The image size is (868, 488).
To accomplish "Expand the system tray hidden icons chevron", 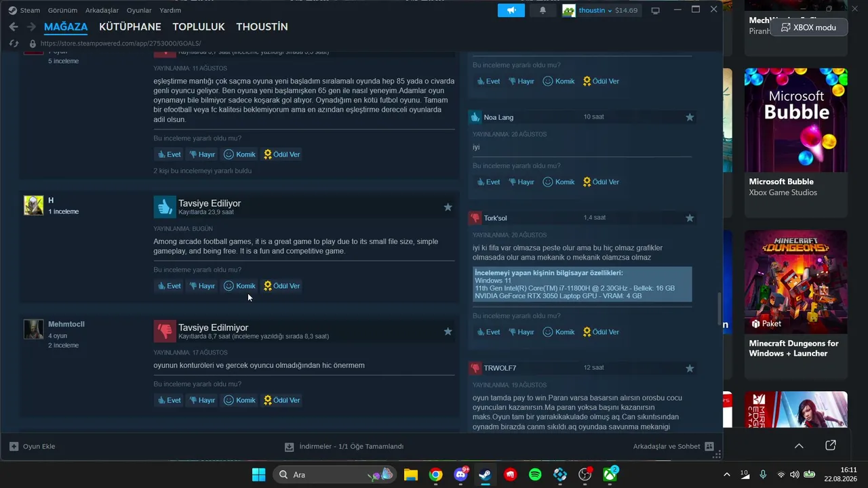I will (x=727, y=474).
